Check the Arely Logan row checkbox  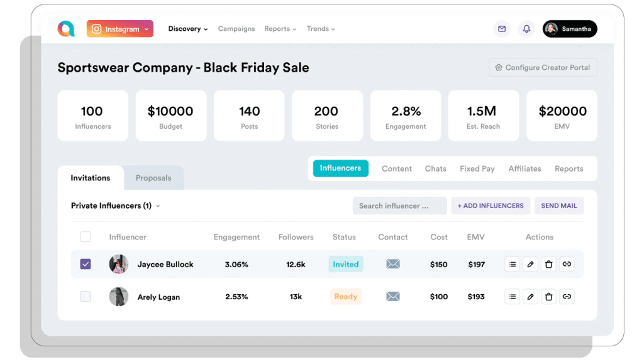[x=86, y=297]
